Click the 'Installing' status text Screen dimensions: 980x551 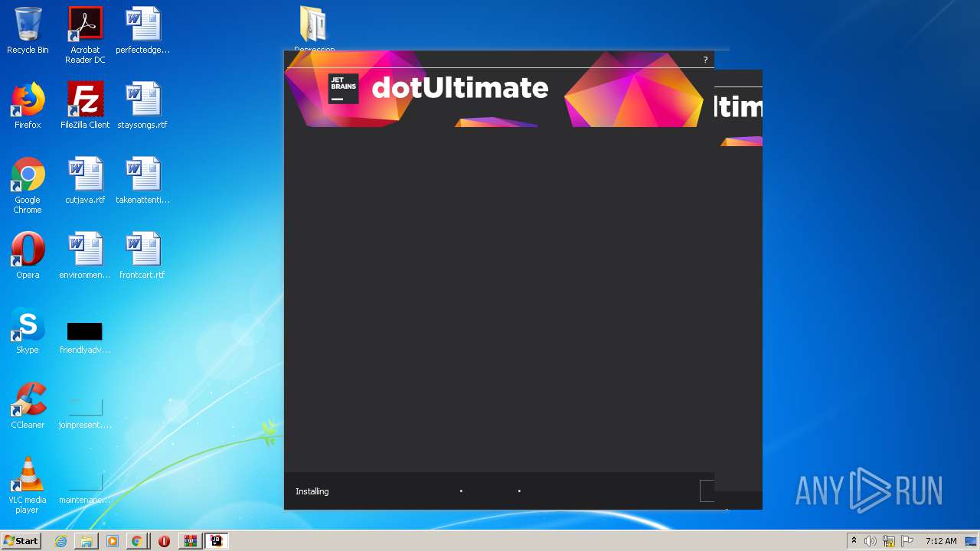[x=312, y=491]
